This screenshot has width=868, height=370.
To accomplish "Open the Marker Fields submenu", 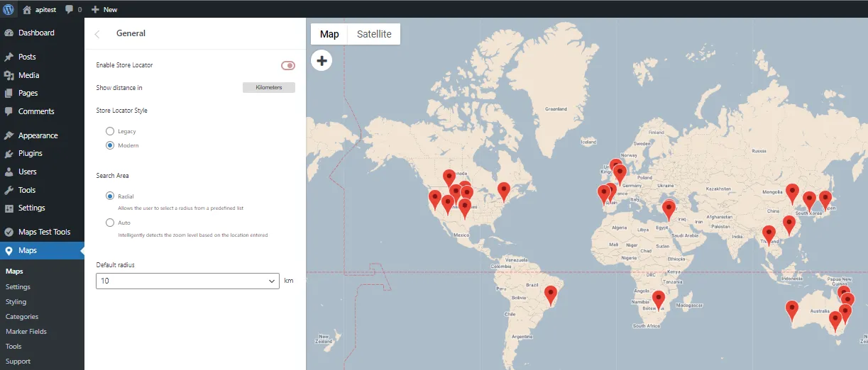I will click(x=26, y=332).
